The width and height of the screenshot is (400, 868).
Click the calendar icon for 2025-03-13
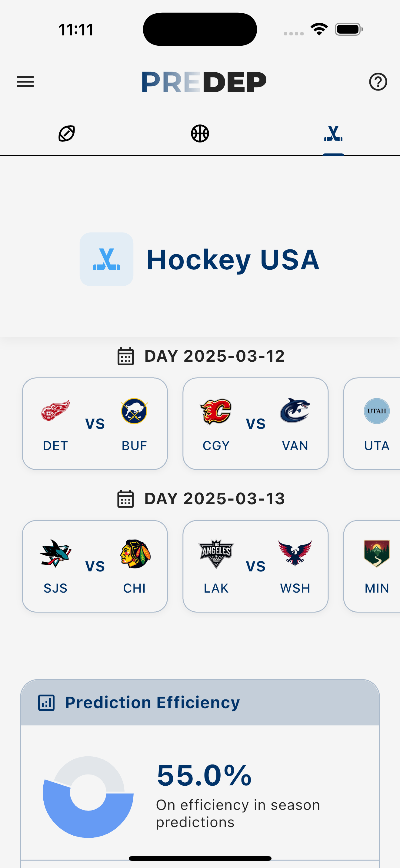coord(125,499)
